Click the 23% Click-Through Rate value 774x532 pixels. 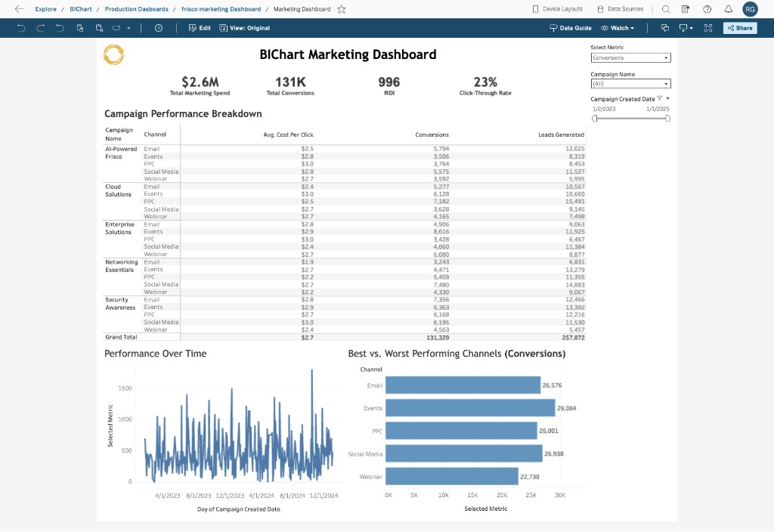(x=485, y=82)
